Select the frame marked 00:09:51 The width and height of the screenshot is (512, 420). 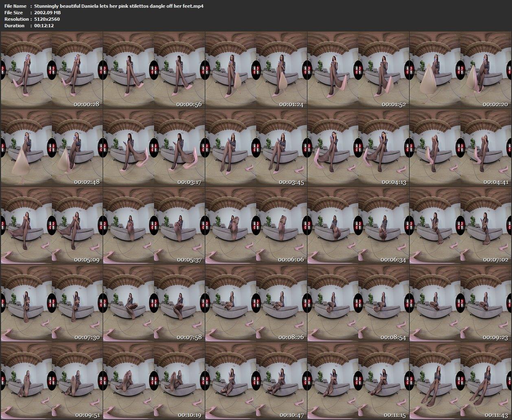[x=52, y=381]
